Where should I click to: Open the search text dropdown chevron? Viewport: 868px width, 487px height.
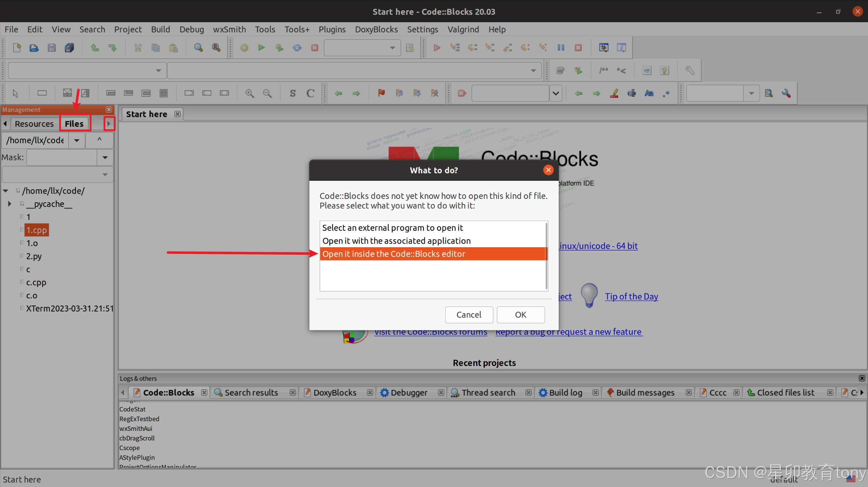pyautogui.click(x=556, y=93)
